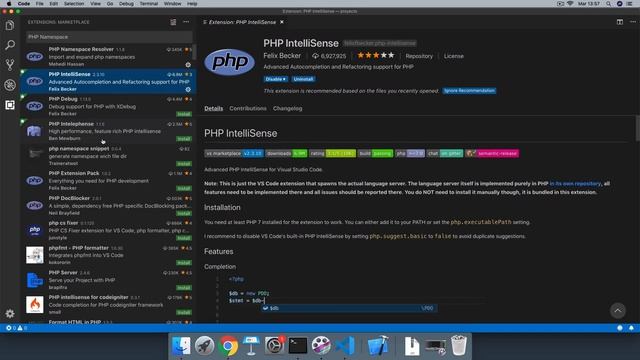This screenshot has width=640, height=360.
Task: Open the Explorer view in activity bar
Action: point(10,25)
